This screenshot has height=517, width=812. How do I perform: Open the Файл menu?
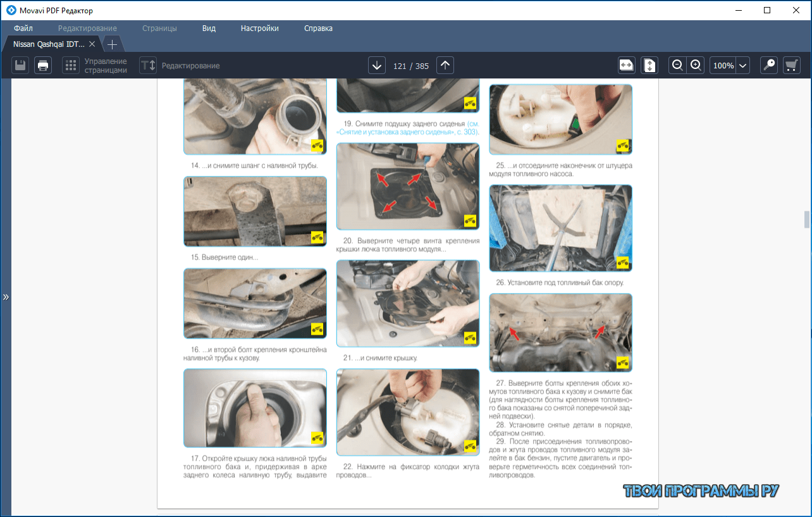coord(23,28)
